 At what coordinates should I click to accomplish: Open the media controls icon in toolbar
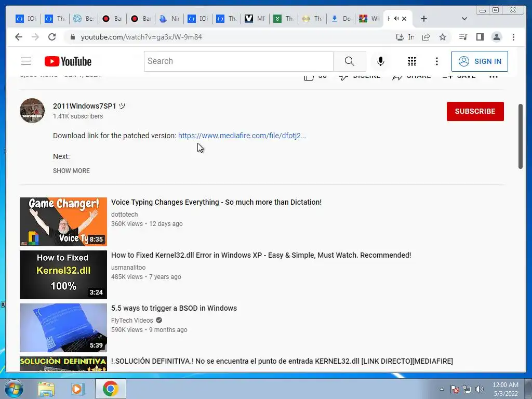pos(463,37)
